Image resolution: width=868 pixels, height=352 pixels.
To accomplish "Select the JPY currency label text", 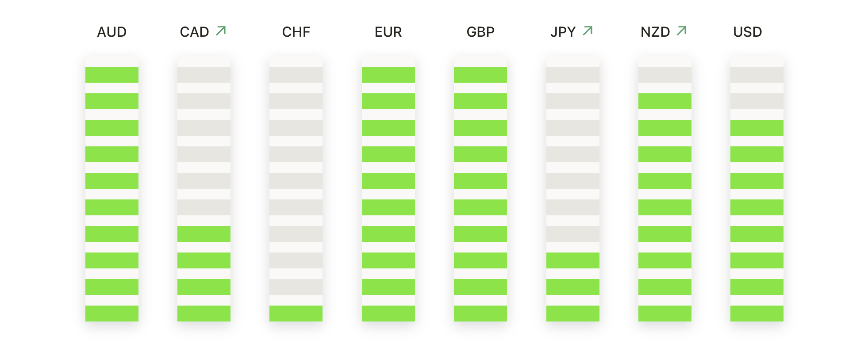I will tap(563, 32).
